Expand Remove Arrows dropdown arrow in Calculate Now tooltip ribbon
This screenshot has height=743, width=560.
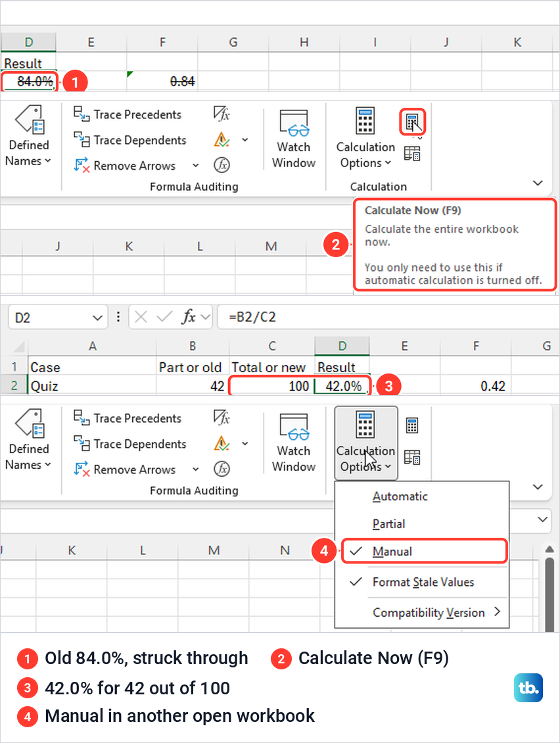(196, 166)
